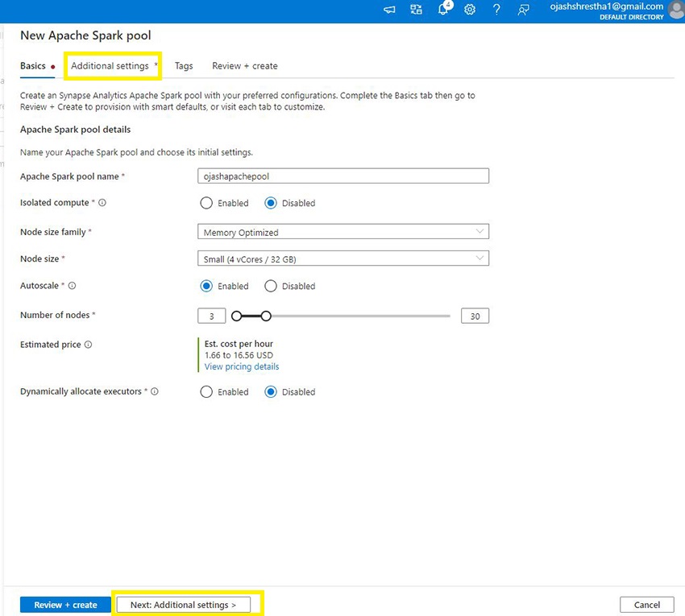Select Disabled for Dynamically allocate executors
Image resolution: width=685 pixels, height=616 pixels.
pos(271,391)
